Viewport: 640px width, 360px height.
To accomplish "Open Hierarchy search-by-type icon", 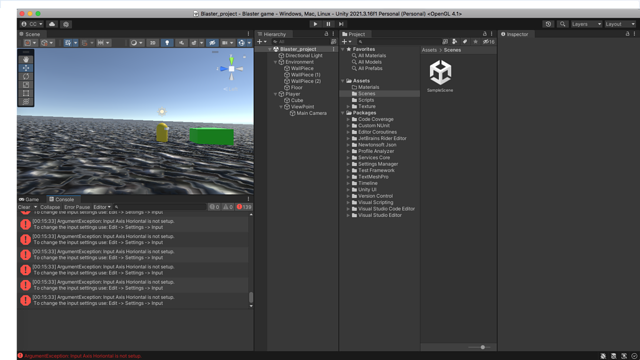I will point(333,42).
